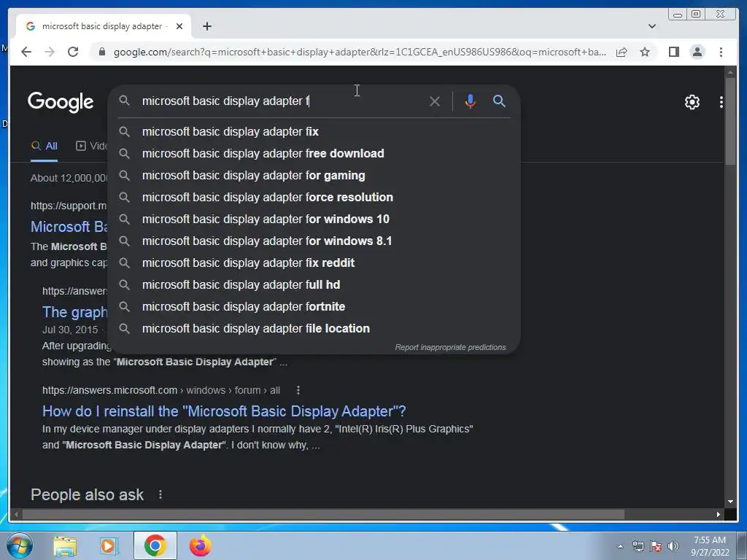The width and height of the screenshot is (747, 560).
Task: Open Windows Explorer from taskbar
Action: click(x=65, y=545)
